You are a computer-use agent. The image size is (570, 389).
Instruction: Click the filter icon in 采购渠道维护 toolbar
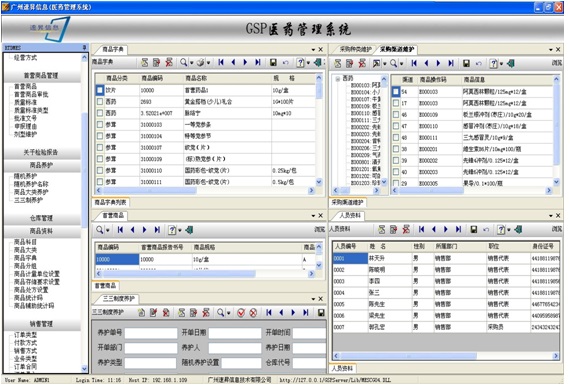coord(376,64)
